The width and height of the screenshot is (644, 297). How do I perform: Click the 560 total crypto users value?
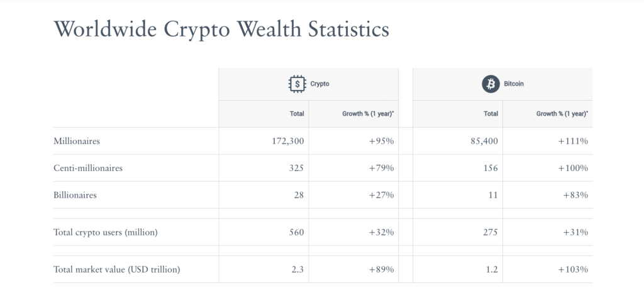pos(296,232)
